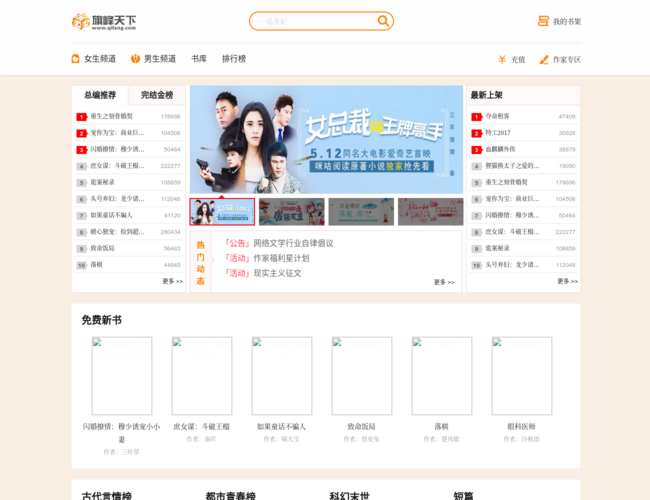Open cover image for 如果童话不骗人 book

(x=282, y=376)
